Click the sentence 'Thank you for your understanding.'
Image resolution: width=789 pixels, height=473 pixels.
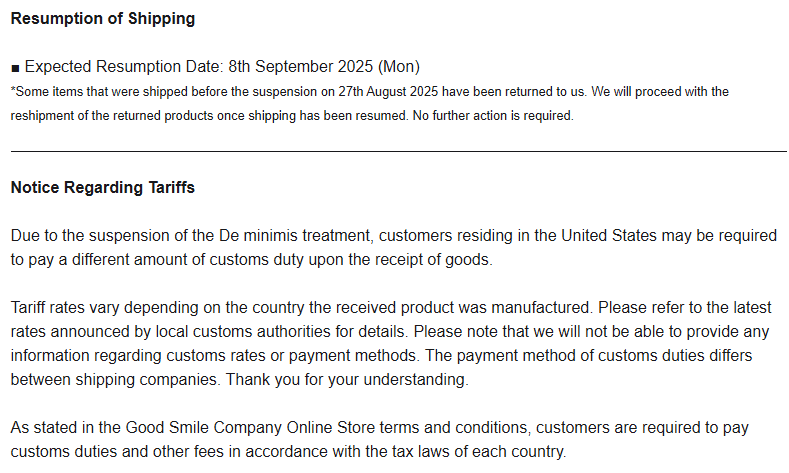pos(347,379)
